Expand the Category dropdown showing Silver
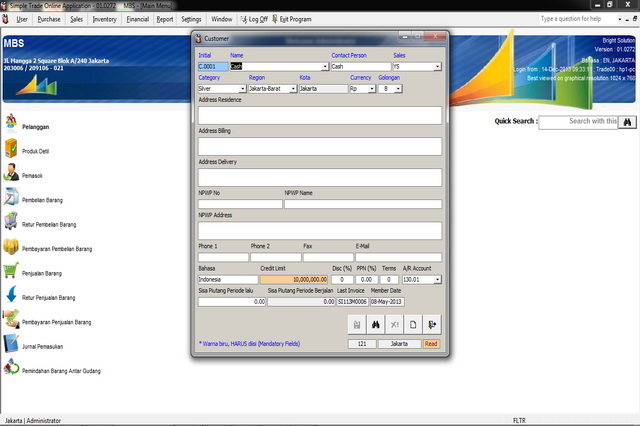The height and width of the screenshot is (426, 640). 240,88
